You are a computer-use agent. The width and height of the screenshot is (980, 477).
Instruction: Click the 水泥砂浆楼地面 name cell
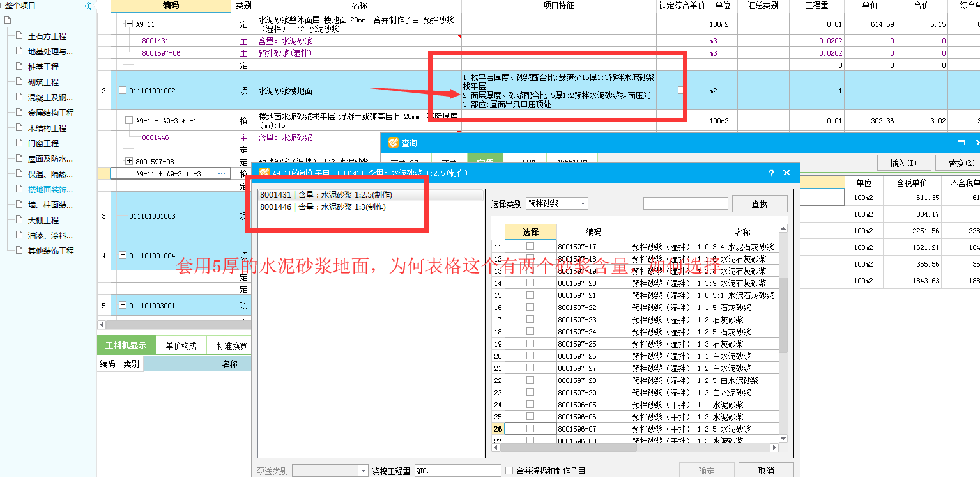click(358, 91)
